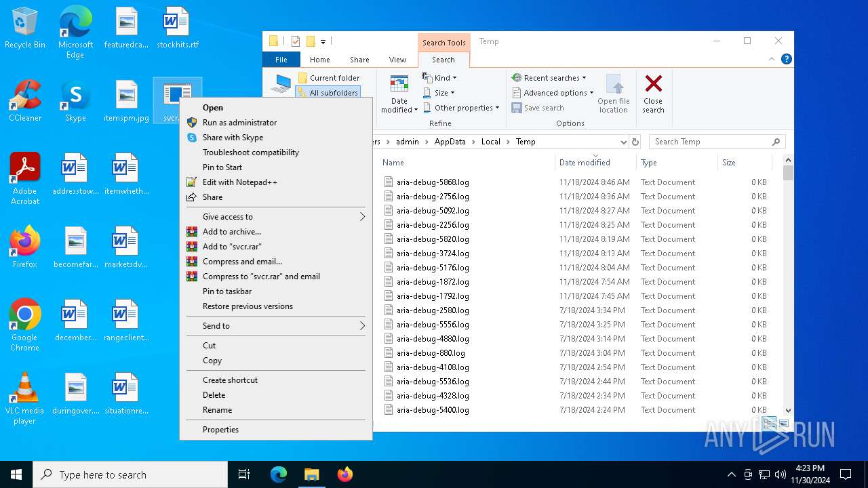Open the File Explorer taskbar icon
The height and width of the screenshot is (488, 868).
(311, 474)
